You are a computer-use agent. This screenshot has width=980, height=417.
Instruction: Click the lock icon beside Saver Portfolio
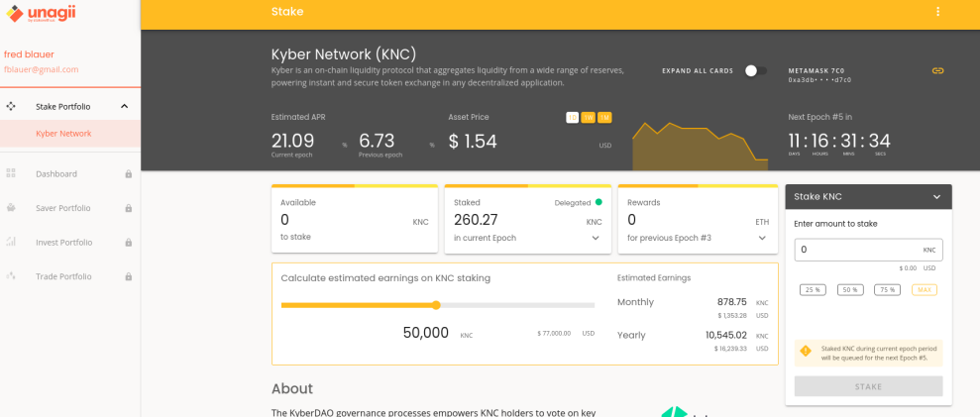click(x=128, y=208)
